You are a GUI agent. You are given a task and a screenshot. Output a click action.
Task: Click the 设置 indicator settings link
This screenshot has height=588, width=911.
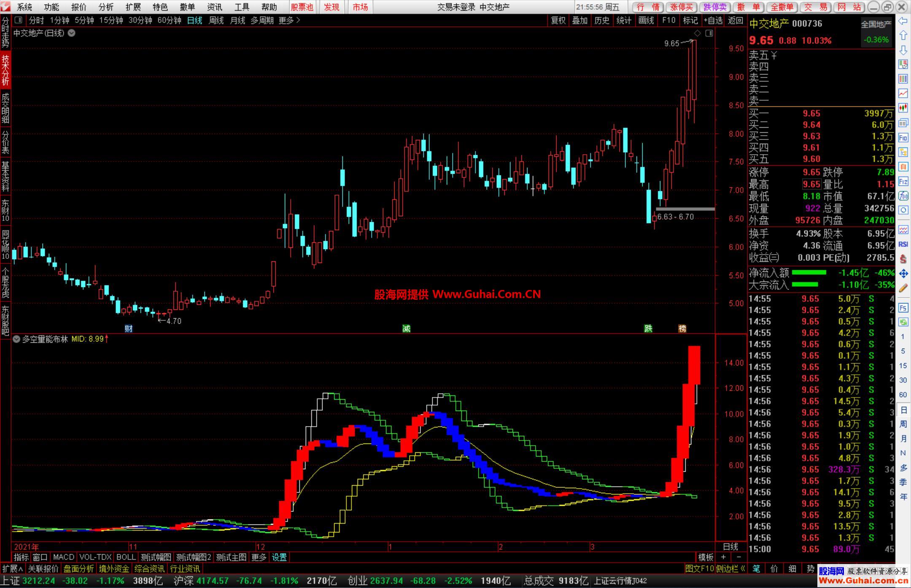(279, 557)
